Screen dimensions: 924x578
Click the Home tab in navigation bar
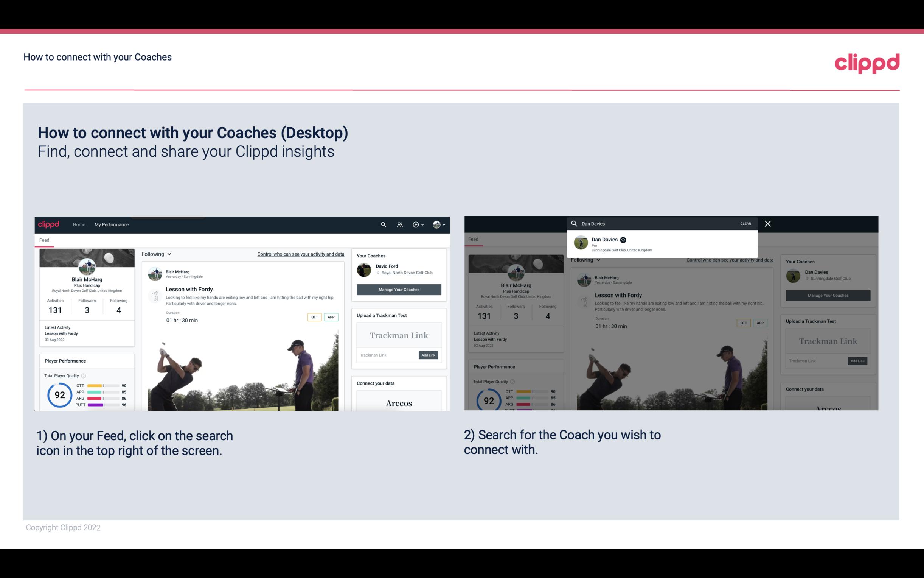click(x=79, y=224)
